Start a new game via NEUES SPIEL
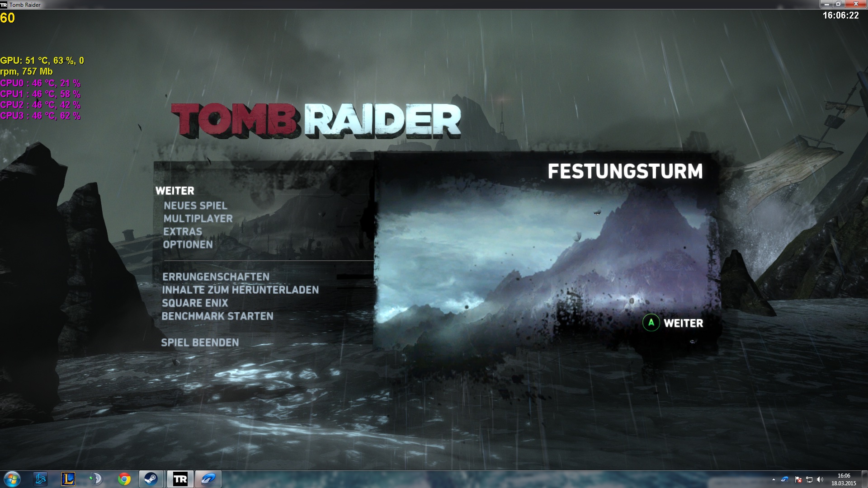This screenshot has height=488, width=868. 195,206
